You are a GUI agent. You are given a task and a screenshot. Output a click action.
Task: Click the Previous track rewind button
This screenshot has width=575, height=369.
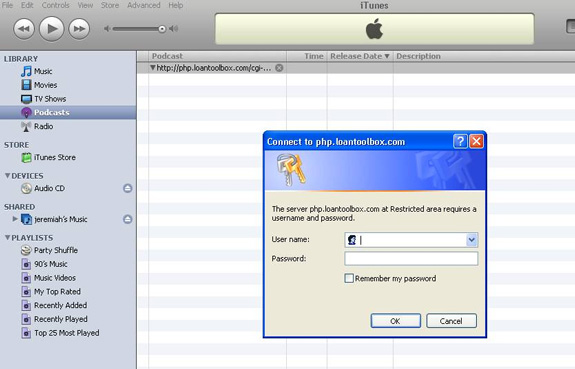click(x=24, y=29)
